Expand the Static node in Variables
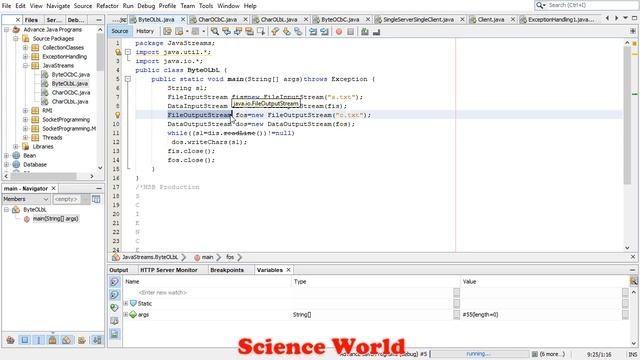The width and height of the screenshot is (640, 360). point(126,303)
